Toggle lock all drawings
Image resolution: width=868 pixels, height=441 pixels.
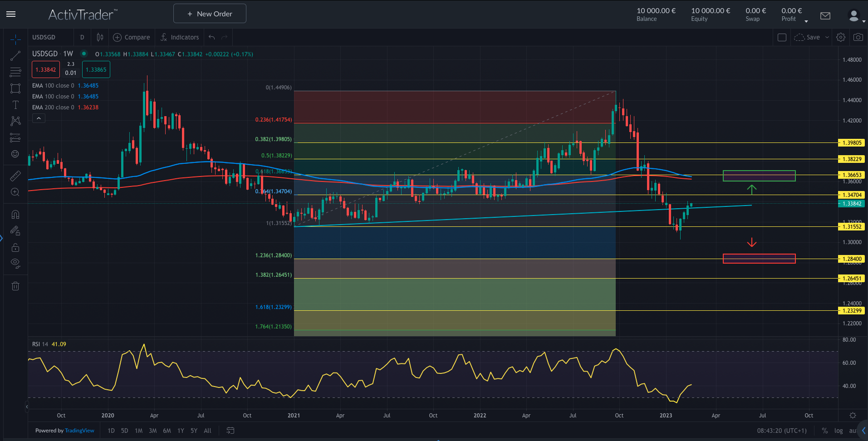click(x=15, y=247)
